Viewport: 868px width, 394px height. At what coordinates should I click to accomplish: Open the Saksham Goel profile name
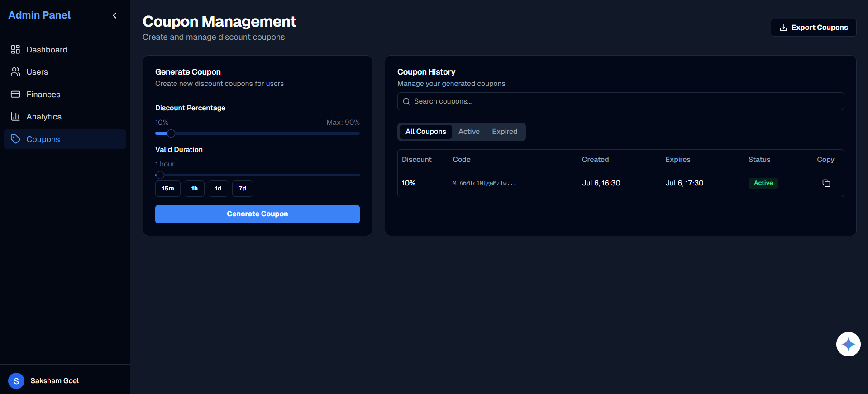tap(55, 381)
